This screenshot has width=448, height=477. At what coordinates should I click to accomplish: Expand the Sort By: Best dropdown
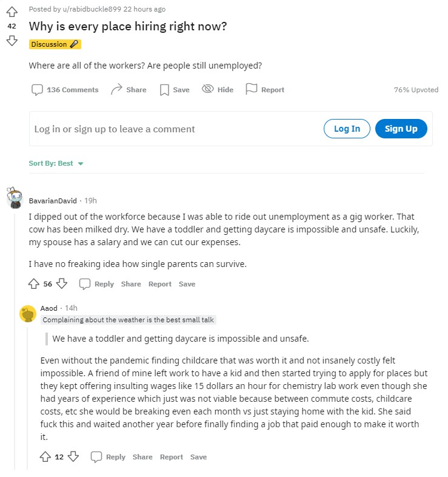56,163
